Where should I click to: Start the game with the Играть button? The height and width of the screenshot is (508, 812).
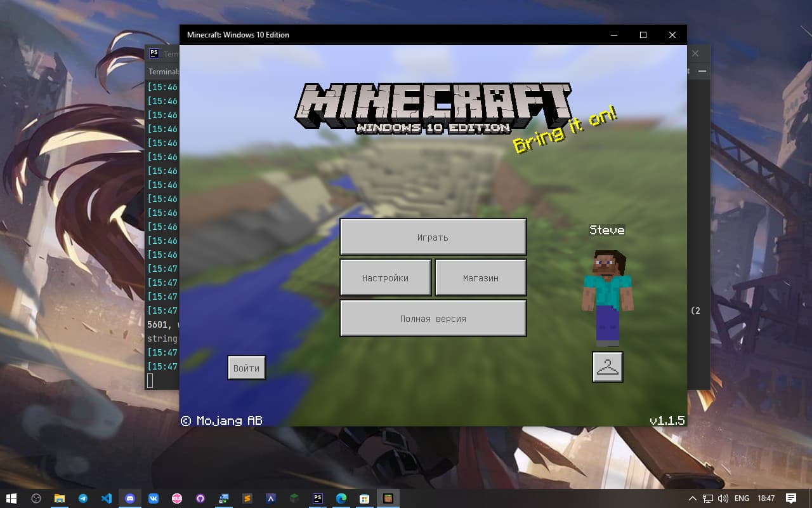tap(433, 237)
